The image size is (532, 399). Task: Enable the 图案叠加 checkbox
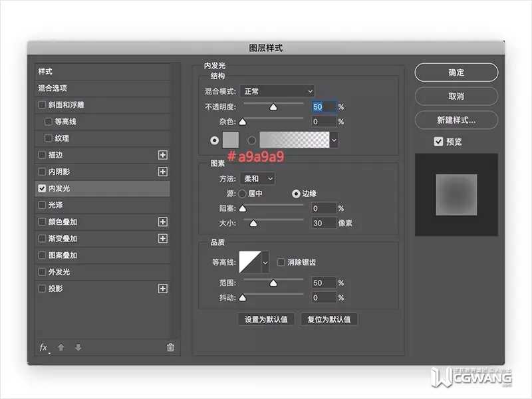point(42,255)
